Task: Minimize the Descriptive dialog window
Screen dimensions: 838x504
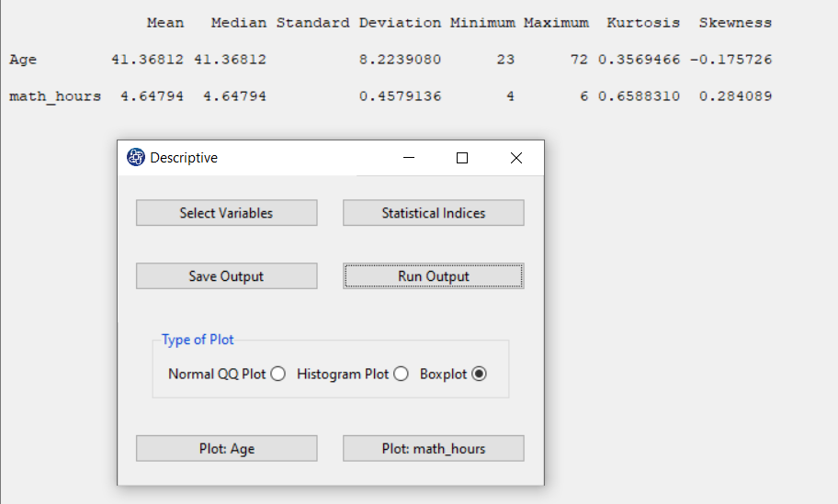Action: pos(409,158)
